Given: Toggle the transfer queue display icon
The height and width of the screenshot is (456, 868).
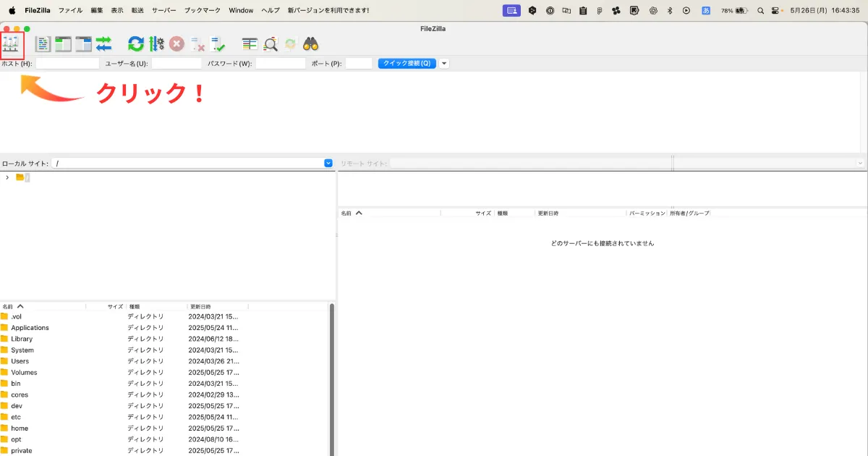Looking at the screenshot, I should pyautogui.click(x=103, y=44).
